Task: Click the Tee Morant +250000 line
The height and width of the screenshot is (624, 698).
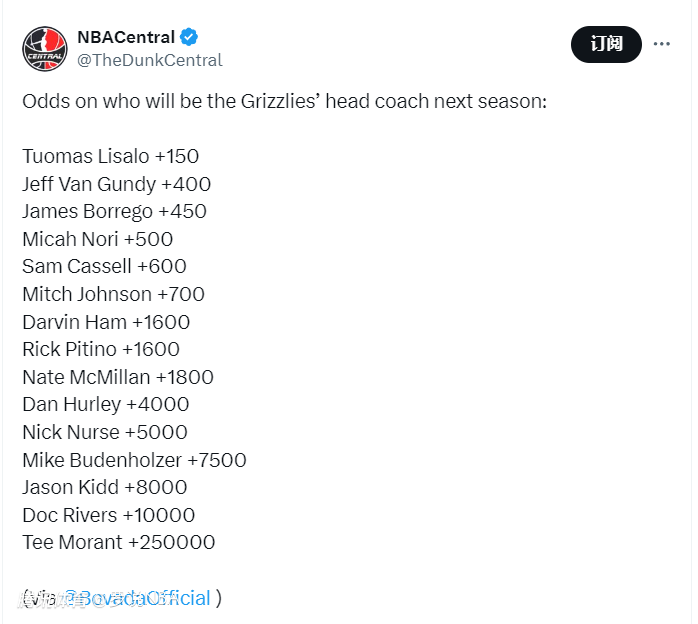Action: click(x=118, y=543)
